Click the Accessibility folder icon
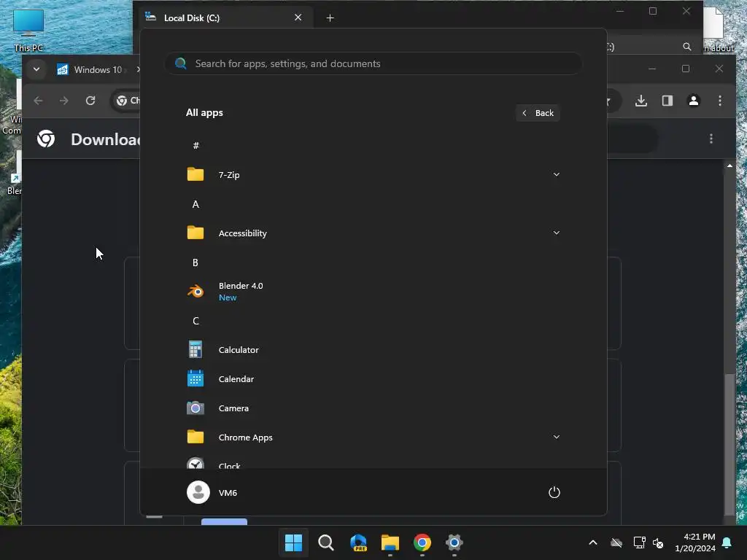The width and height of the screenshot is (747, 560). (196, 233)
